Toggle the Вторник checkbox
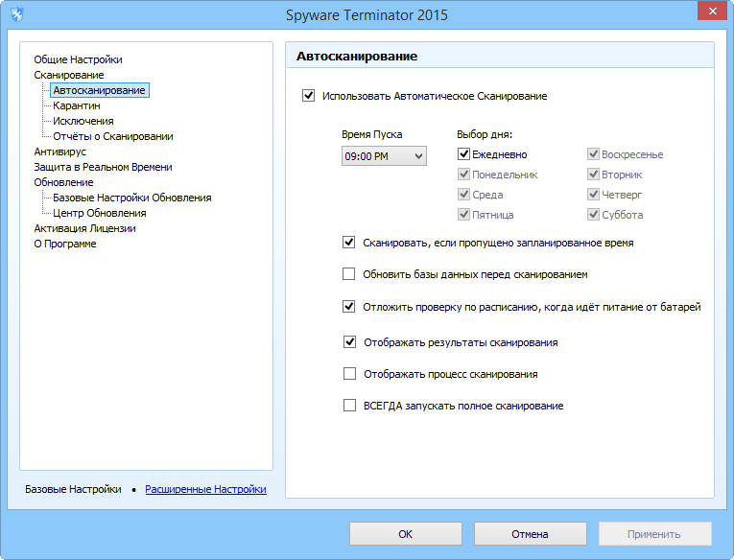Image resolution: width=734 pixels, height=560 pixels. [x=593, y=174]
